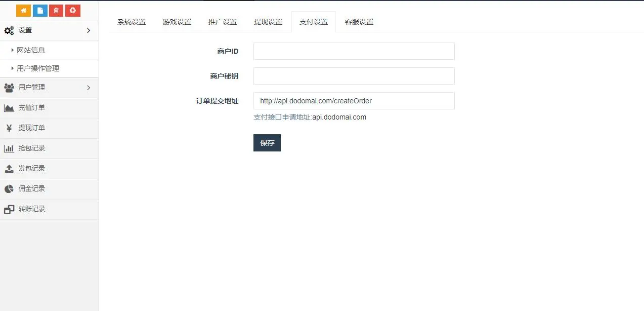The width and height of the screenshot is (644, 311).
Task: Open 提现订单 via its yen icon
Action: tap(9, 128)
